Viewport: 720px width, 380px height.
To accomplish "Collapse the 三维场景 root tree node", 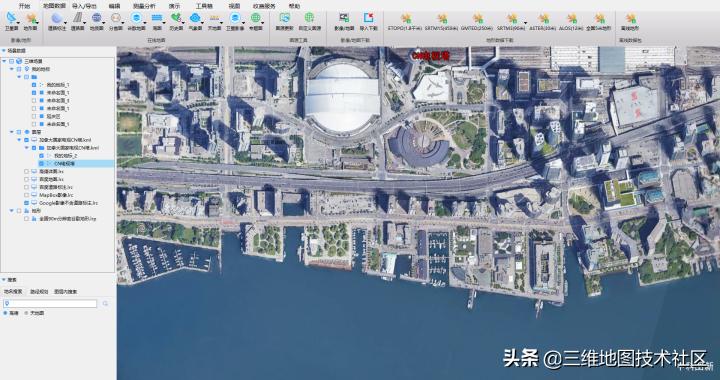I will pos(5,61).
